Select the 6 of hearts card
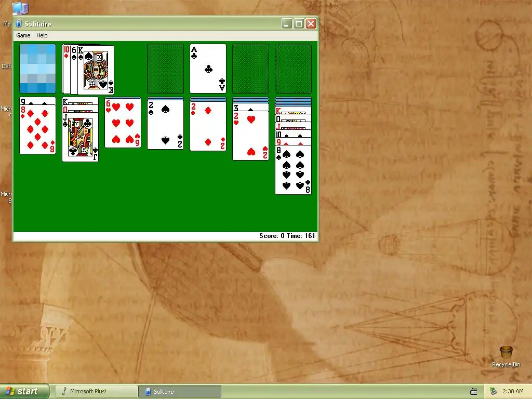Screen dimensions: 532x399 123,124
